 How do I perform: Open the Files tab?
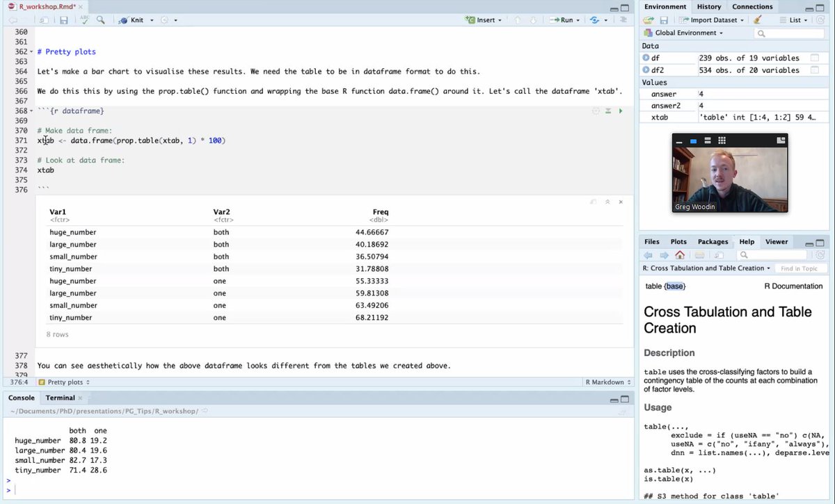[652, 242]
